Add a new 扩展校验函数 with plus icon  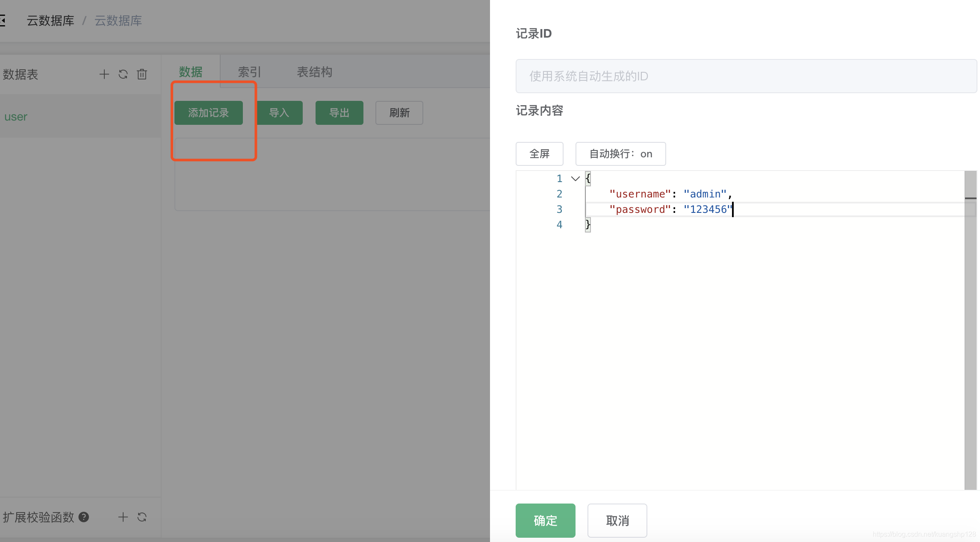(123, 517)
